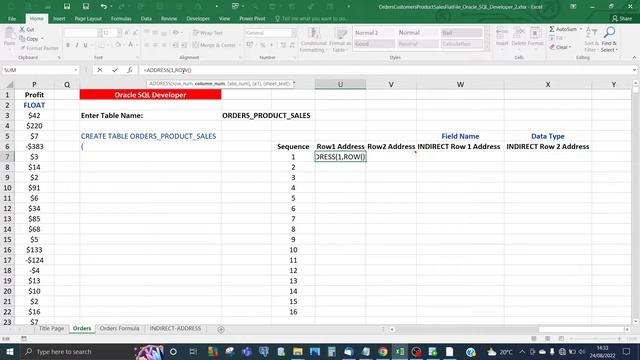Open Sort & Filter menu
The width and height of the screenshot is (640, 360).
tap(591, 40)
